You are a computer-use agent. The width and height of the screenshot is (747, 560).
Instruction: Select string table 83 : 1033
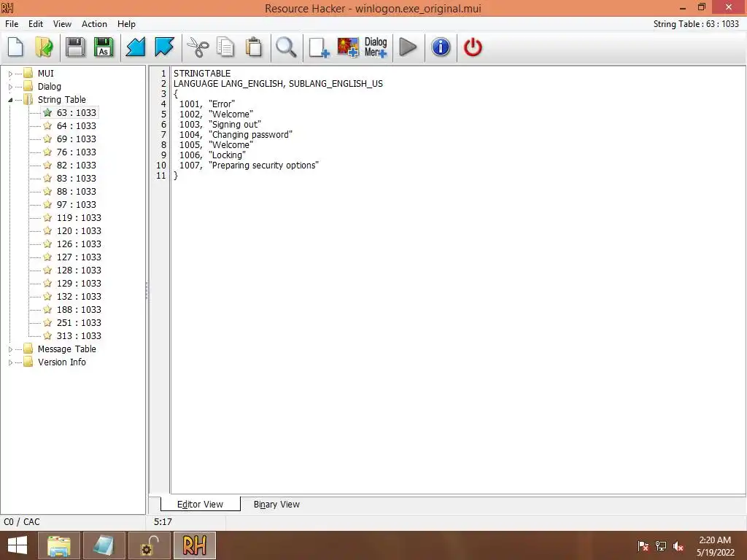click(76, 178)
